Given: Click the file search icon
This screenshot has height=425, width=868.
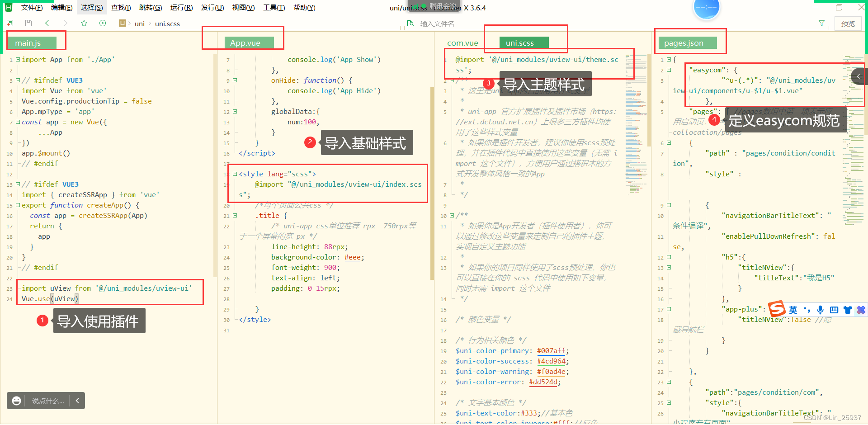Looking at the screenshot, I should (x=410, y=23).
